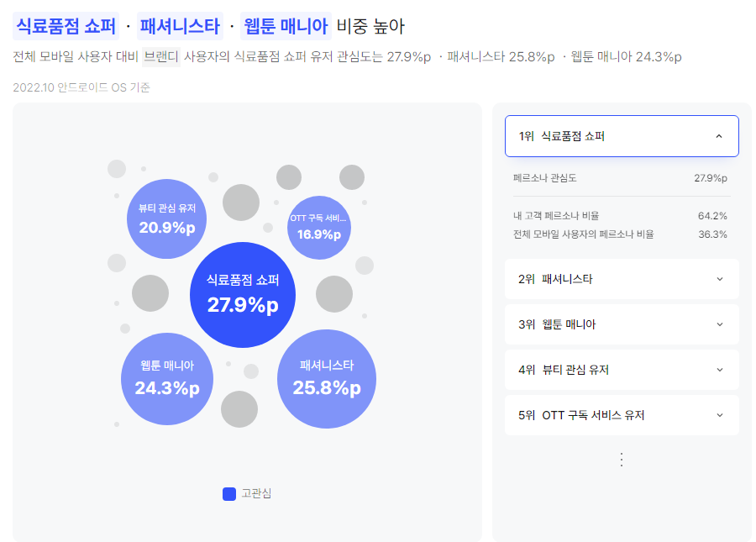Select the 식료품점 쇼퍼 27.9%p center bubble

click(x=243, y=295)
